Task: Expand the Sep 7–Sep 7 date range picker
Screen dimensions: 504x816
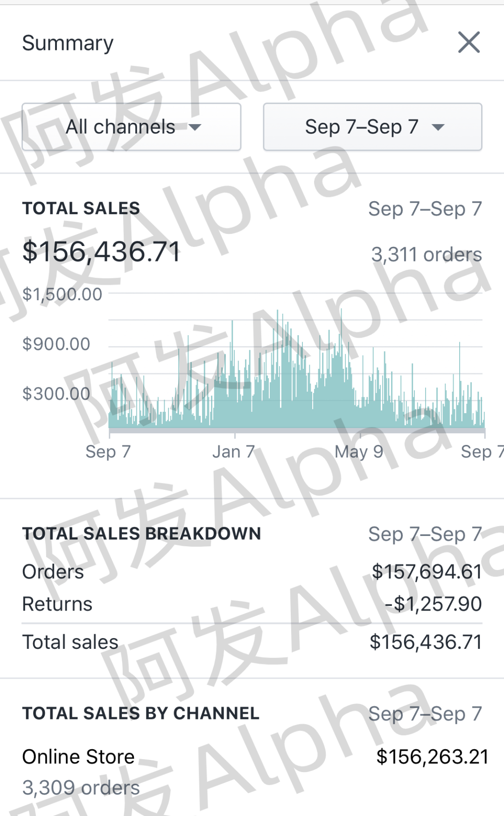Action: [x=372, y=127]
